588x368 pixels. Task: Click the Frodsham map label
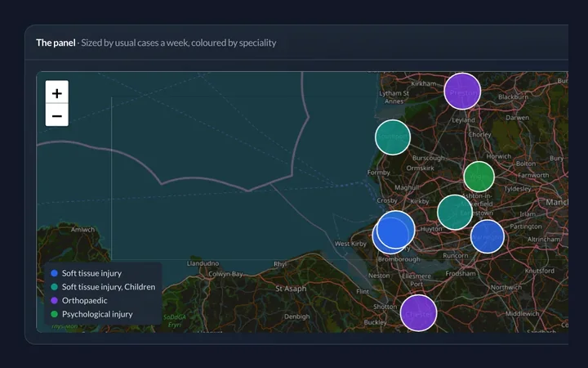461,273
